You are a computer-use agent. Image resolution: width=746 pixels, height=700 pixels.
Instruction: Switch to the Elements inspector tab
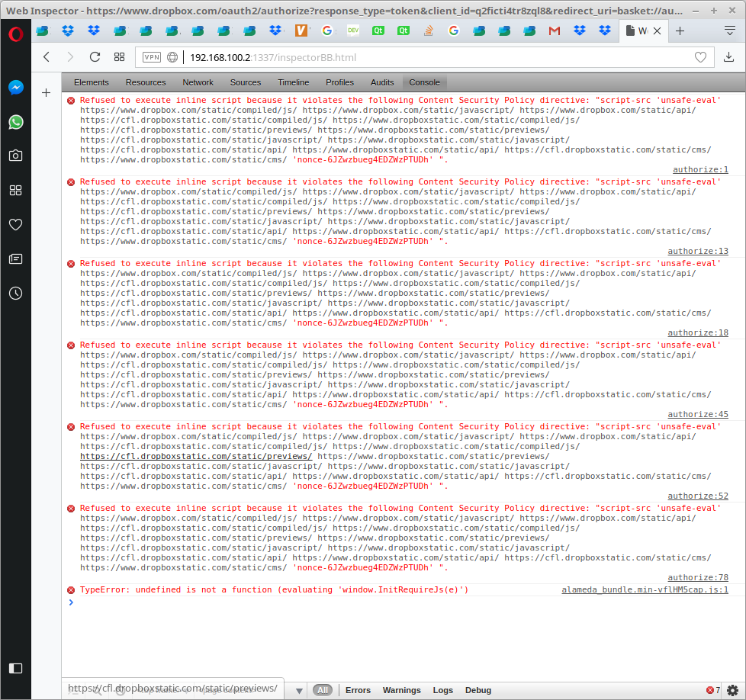tap(91, 82)
